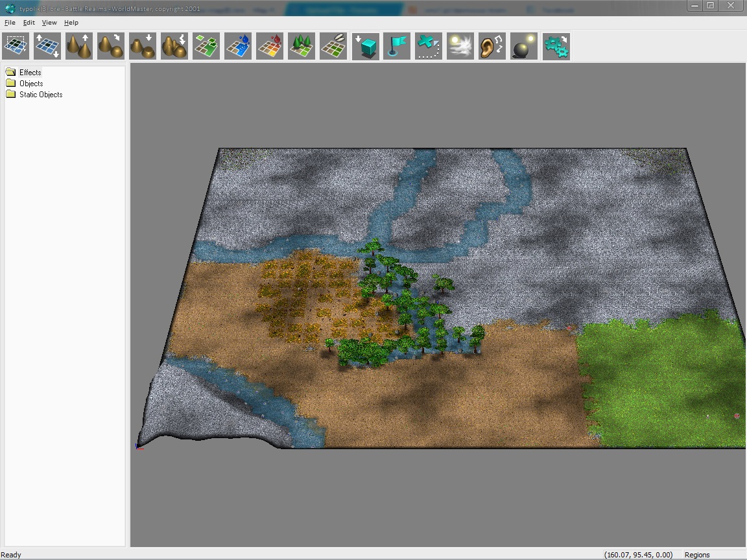Viewport: 747px width, 560px height.
Task: Click the Ready status text
Action: coord(11,555)
